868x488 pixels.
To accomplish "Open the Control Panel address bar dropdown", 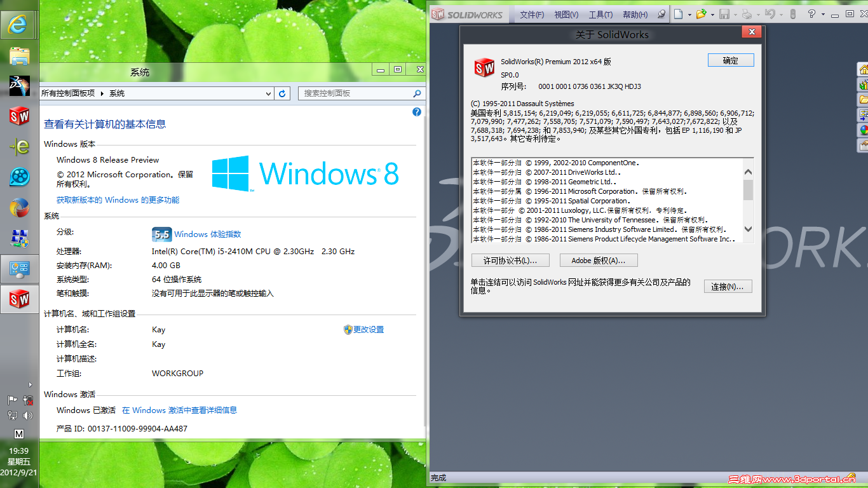I will 269,93.
